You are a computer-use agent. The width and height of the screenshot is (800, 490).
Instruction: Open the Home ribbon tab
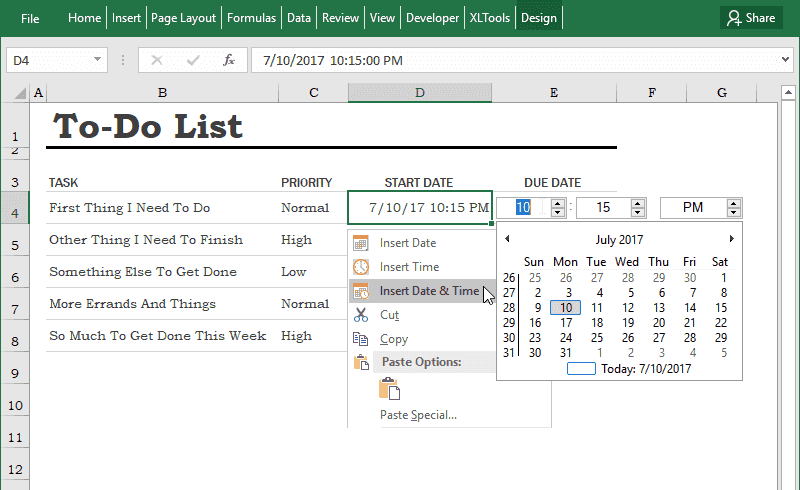(85, 18)
